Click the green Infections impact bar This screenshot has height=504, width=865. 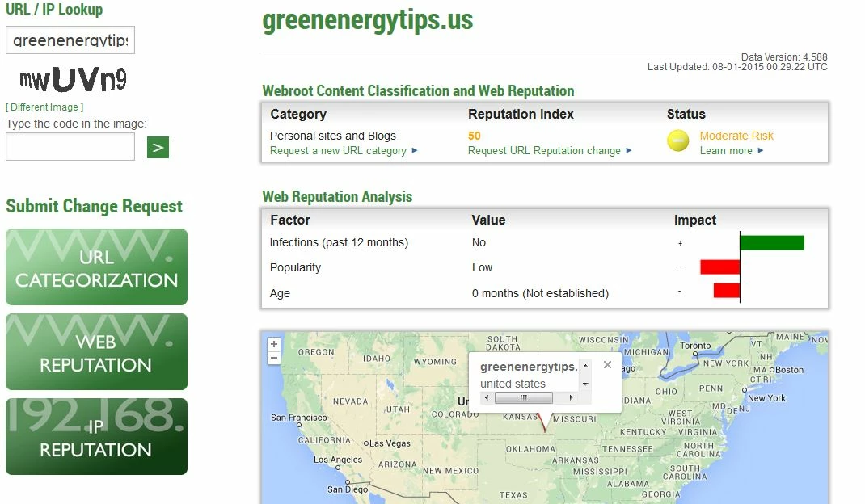pyautogui.click(x=772, y=242)
